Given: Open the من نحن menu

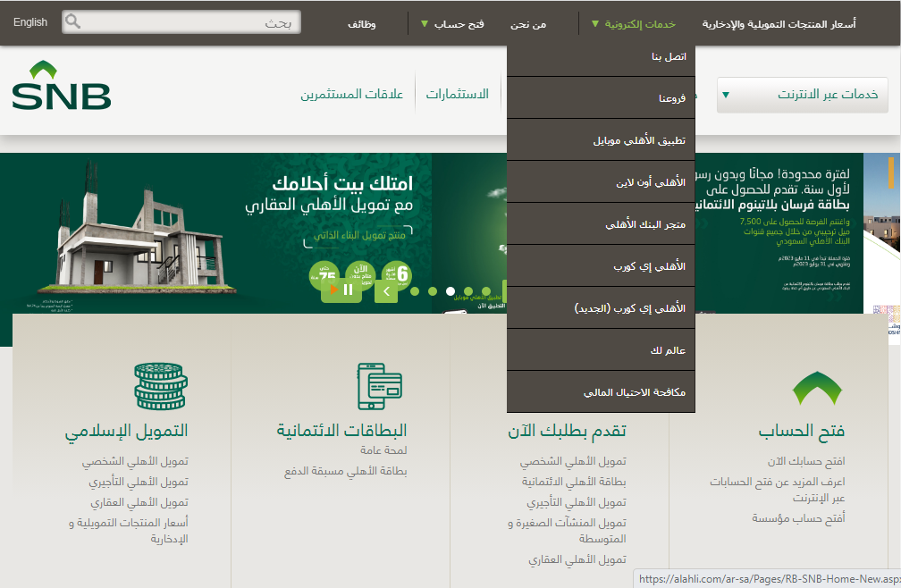Looking at the screenshot, I should click(x=528, y=24).
